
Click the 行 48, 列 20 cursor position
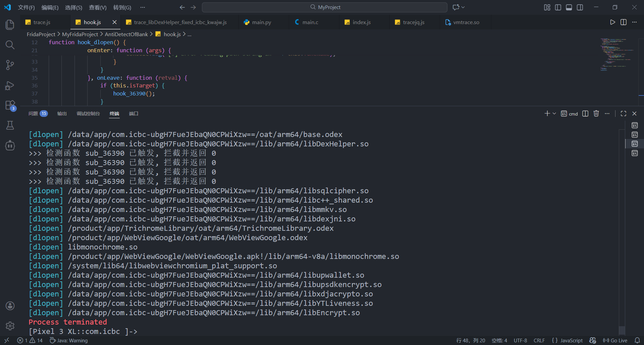pyautogui.click(x=471, y=340)
